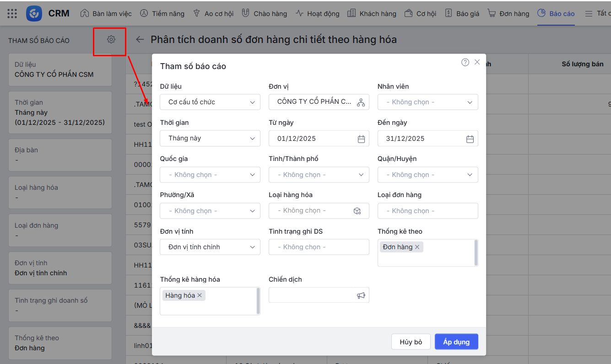Open the Từ ngày calendar picker
611x364 pixels.
361,139
